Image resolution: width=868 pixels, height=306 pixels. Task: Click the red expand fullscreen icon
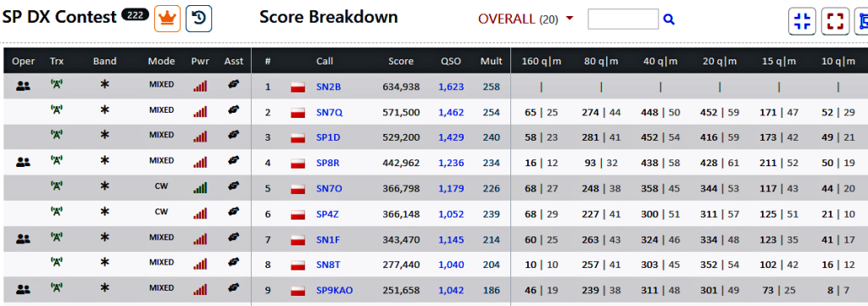click(x=835, y=21)
